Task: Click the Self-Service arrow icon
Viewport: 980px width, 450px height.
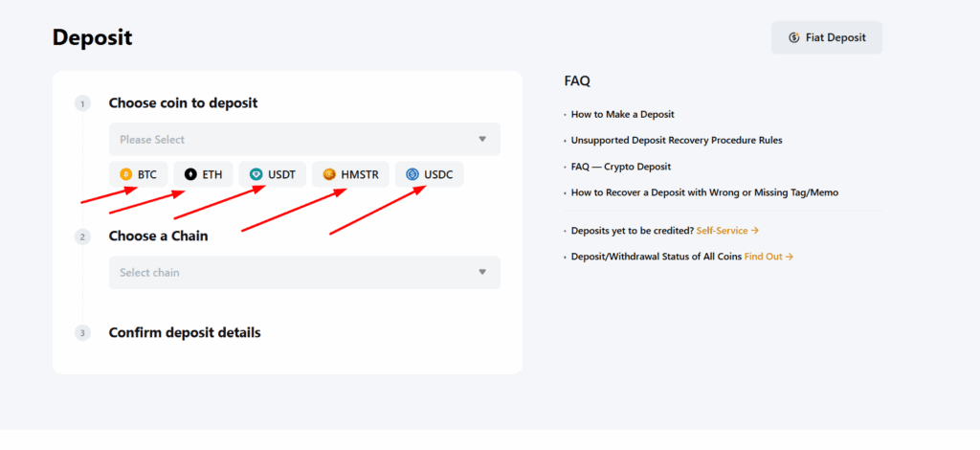Action: 755,231
